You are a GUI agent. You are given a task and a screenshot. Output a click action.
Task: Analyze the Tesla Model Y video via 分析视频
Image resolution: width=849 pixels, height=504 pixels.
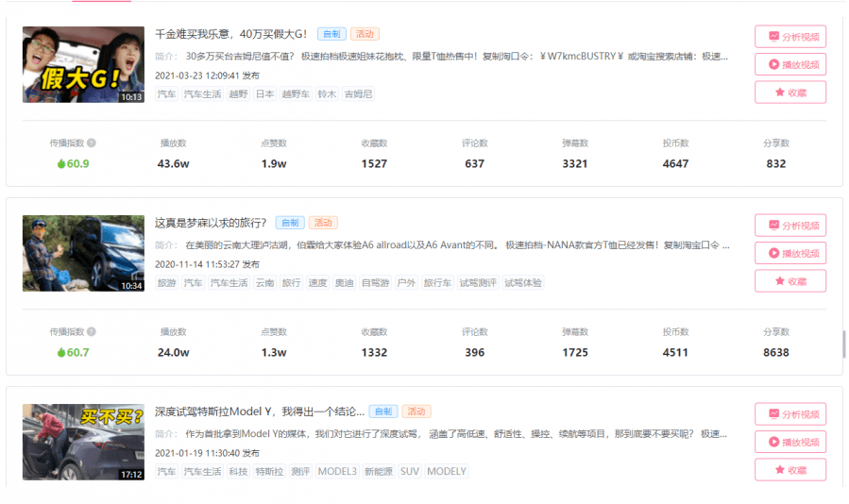(x=790, y=414)
